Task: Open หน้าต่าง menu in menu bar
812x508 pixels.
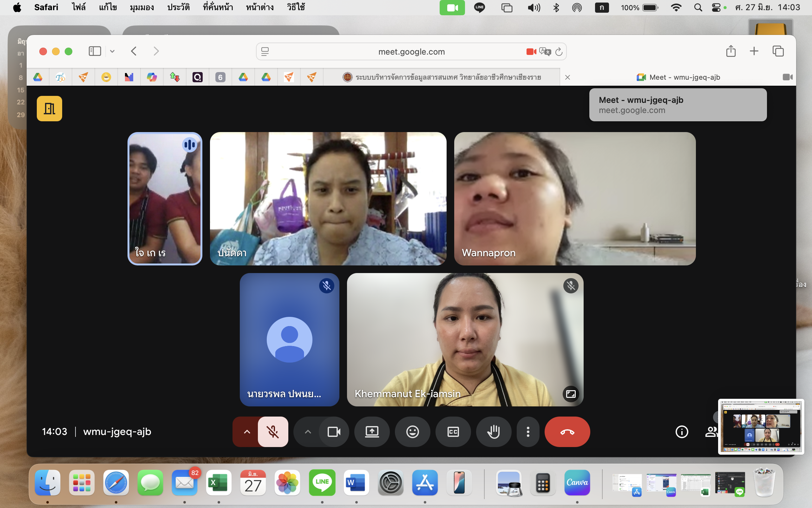Action: click(260, 7)
